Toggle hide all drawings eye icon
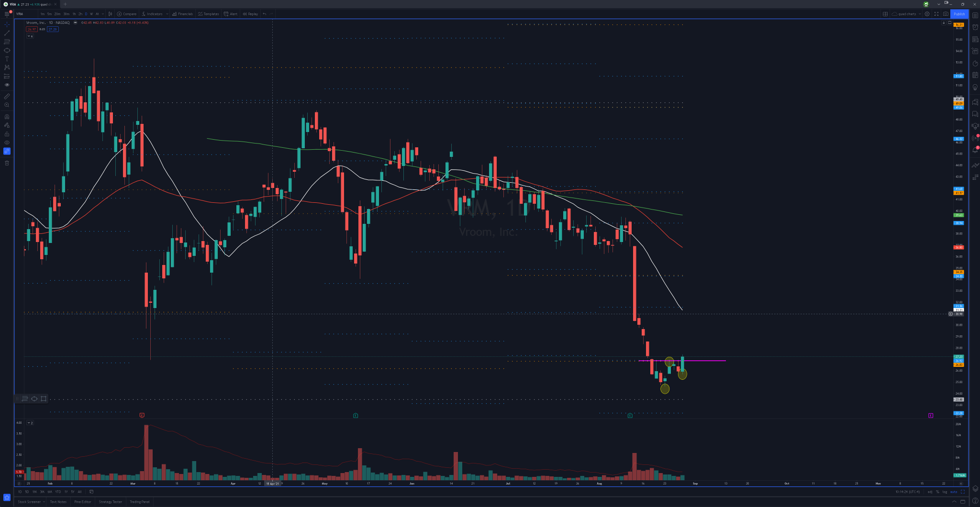Viewport: 980px width, 507px height. pos(7,143)
